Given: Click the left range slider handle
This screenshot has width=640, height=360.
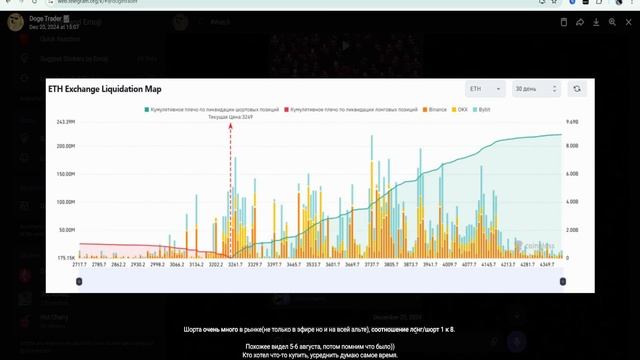Looking at the screenshot, I should tap(79, 281).
